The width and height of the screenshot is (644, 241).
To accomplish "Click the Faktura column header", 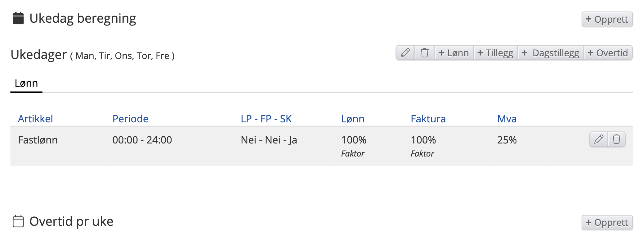I will [428, 119].
